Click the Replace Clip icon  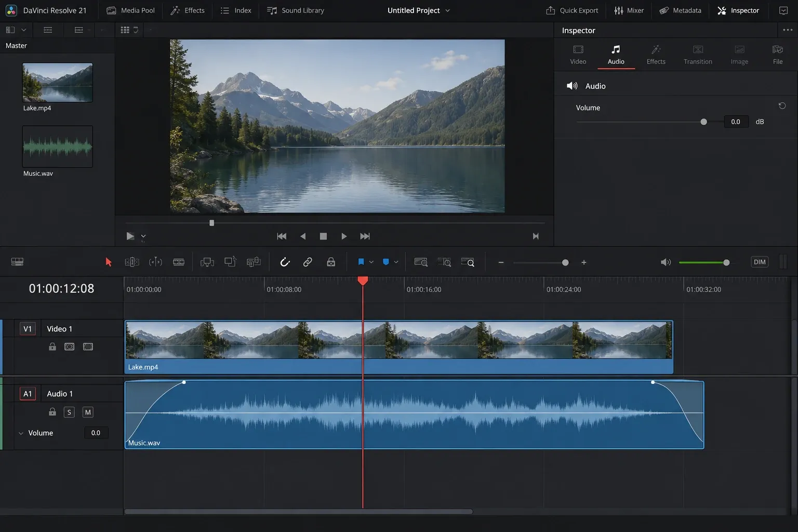coord(254,262)
